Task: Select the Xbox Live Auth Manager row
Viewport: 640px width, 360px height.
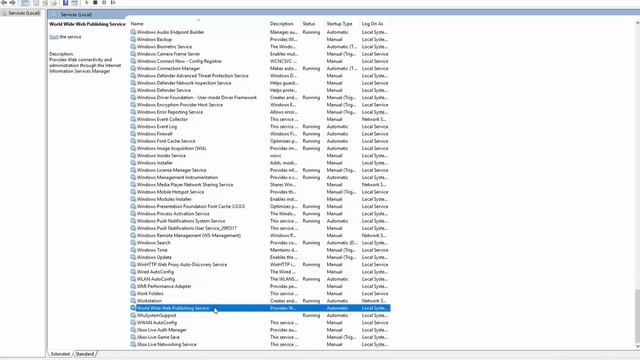Action: click(x=260, y=330)
